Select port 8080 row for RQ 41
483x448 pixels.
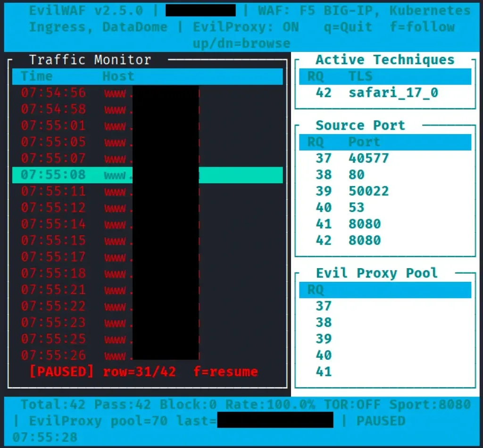385,224
